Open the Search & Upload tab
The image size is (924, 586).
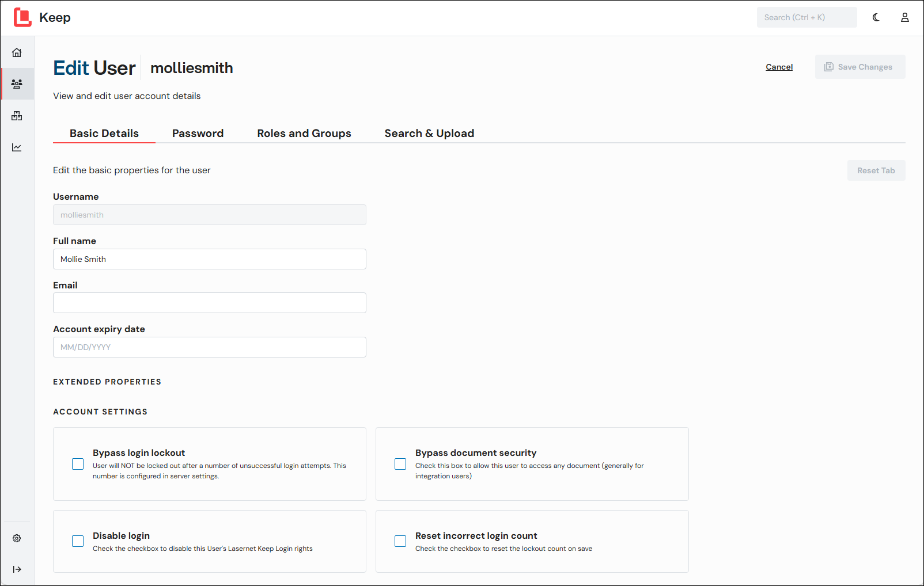[429, 133]
